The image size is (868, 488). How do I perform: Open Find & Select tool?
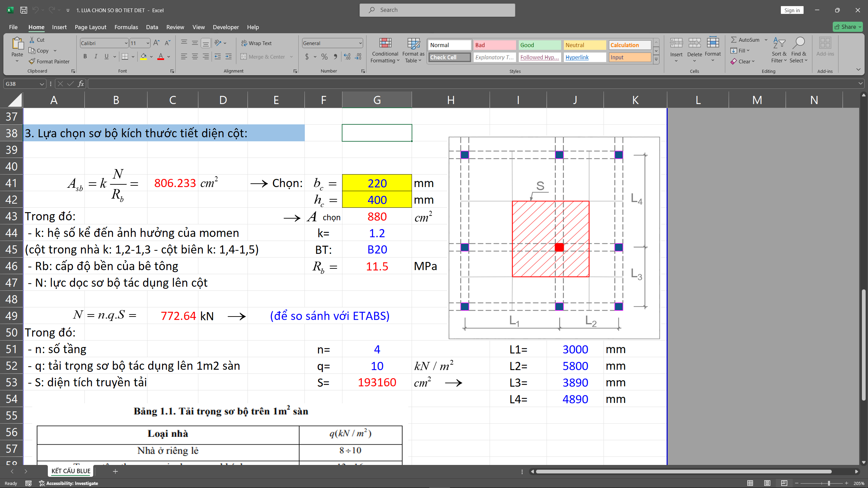(798, 50)
